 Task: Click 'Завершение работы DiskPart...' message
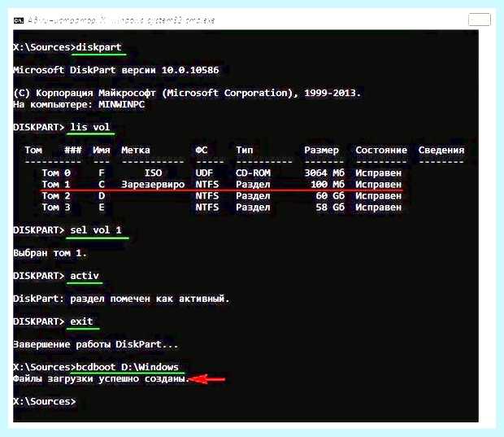click(96, 345)
